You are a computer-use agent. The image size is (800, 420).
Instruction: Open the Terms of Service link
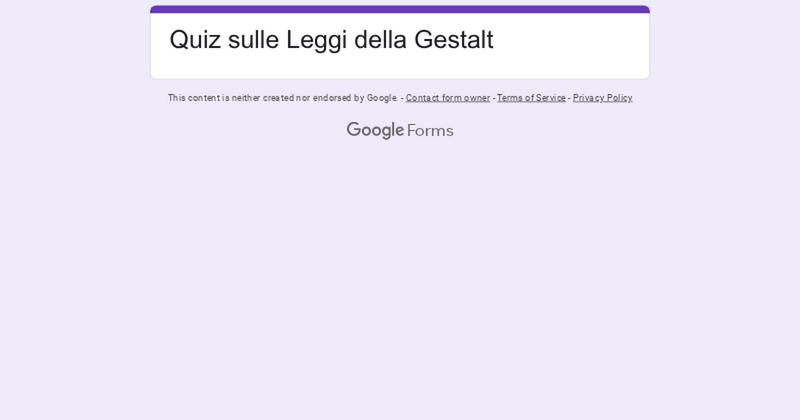[x=531, y=98]
